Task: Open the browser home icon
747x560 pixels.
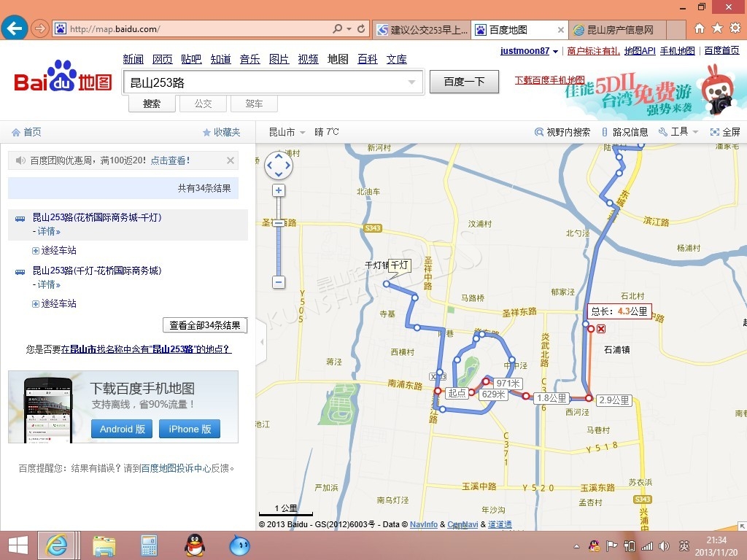Action: 700,28
